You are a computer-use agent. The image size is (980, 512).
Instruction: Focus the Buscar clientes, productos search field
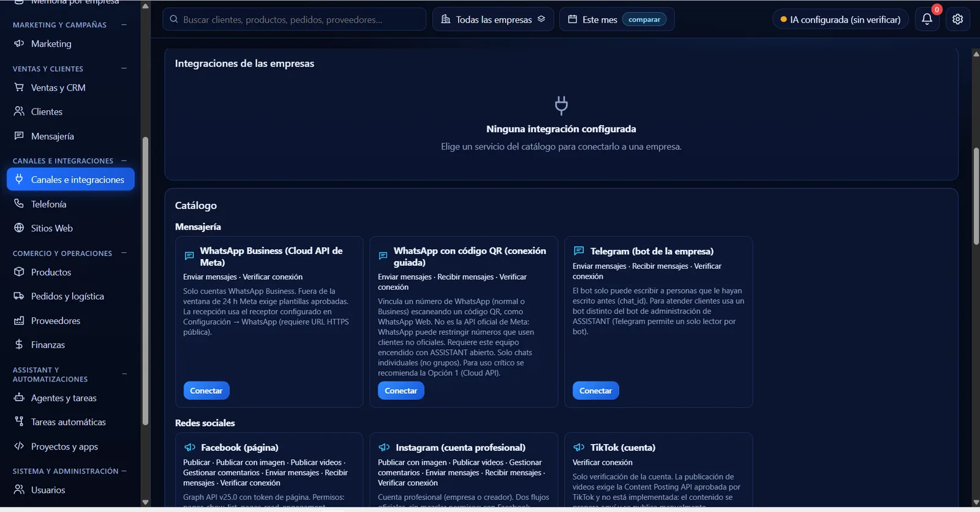[294, 19]
